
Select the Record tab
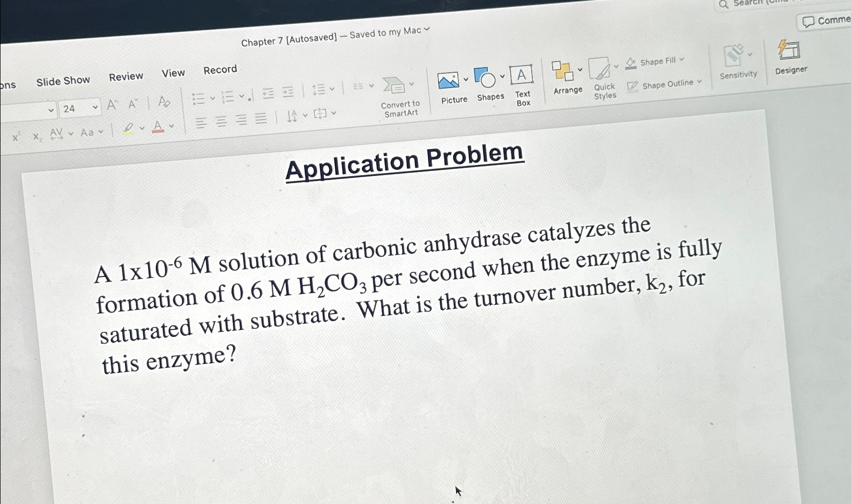point(220,69)
